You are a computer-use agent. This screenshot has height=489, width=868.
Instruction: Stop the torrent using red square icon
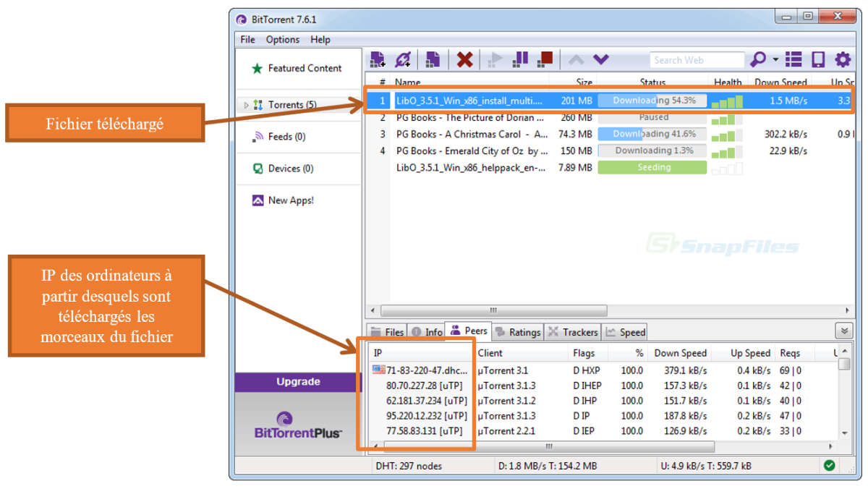click(x=545, y=60)
